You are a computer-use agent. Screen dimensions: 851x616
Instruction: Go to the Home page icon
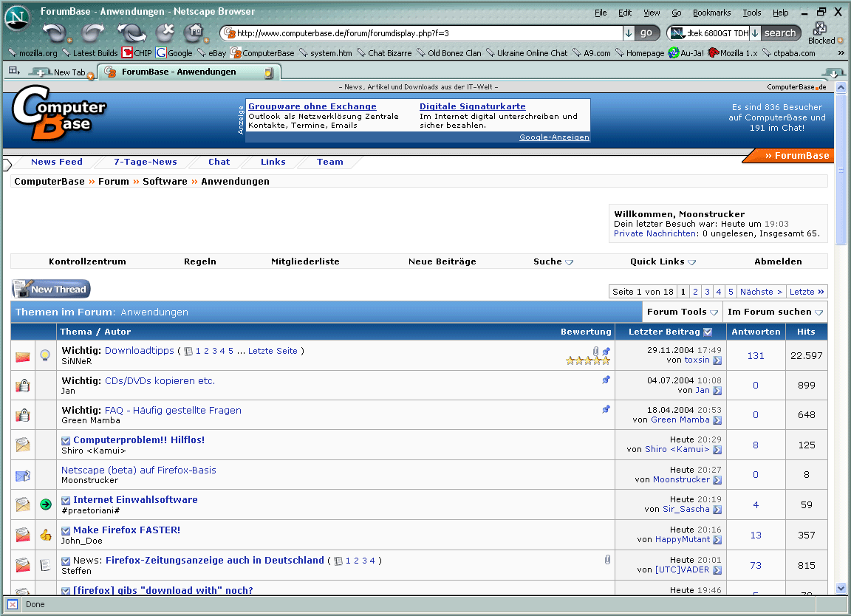194,32
